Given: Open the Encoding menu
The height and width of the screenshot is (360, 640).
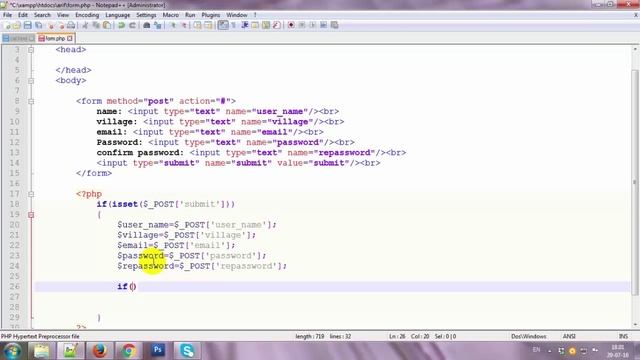Looking at the screenshot, I should click(x=87, y=15).
